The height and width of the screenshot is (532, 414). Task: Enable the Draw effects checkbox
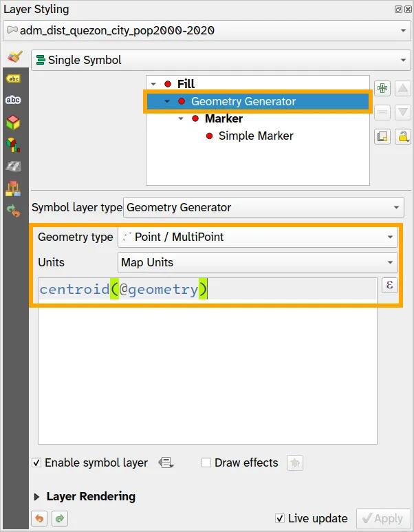206,463
